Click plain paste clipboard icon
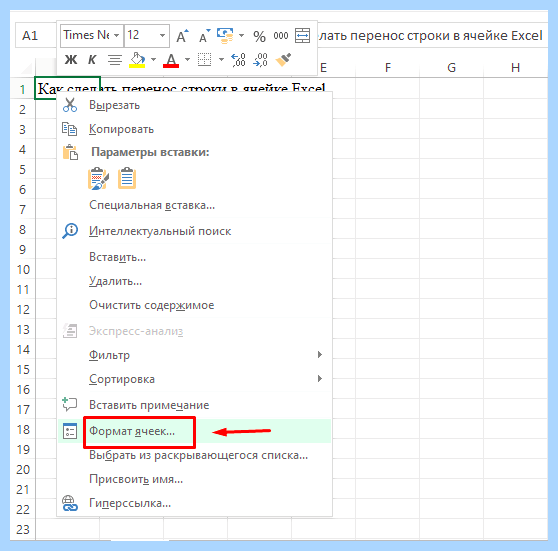Viewport: 558px width, 551px height. click(x=127, y=178)
